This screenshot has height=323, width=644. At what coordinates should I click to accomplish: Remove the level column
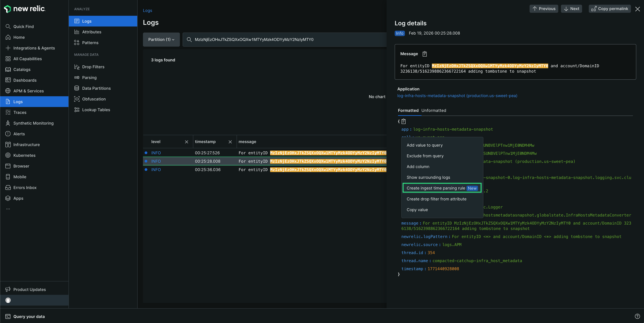tap(186, 142)
